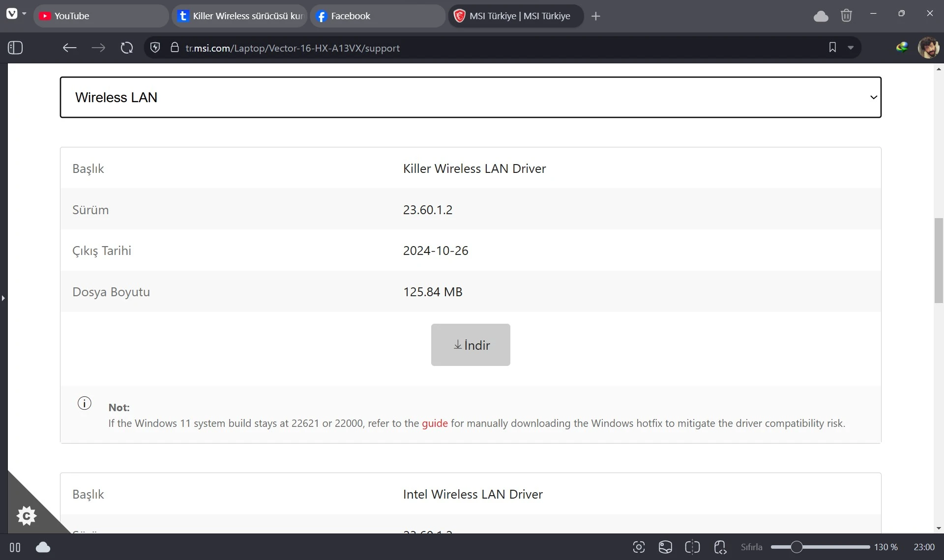Expand the address bar history dropdown arrow
The image size is (944, 560).
(851, 48)
